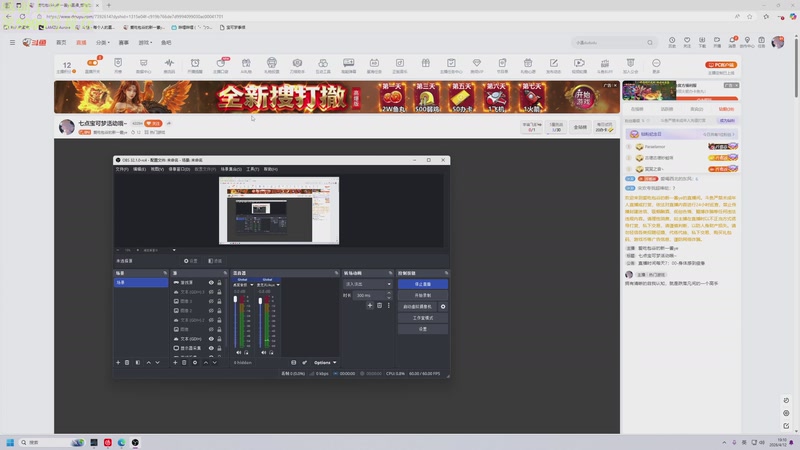Open OBS 帮助(H) menu
Image resolution: width=800 pixels, height=450 pixels.
point(270,169)
